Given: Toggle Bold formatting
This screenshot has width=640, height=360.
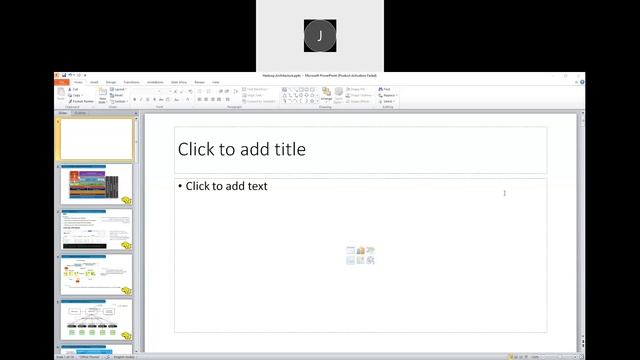Looking at the screenshot, I should click(x=135, y=100).
